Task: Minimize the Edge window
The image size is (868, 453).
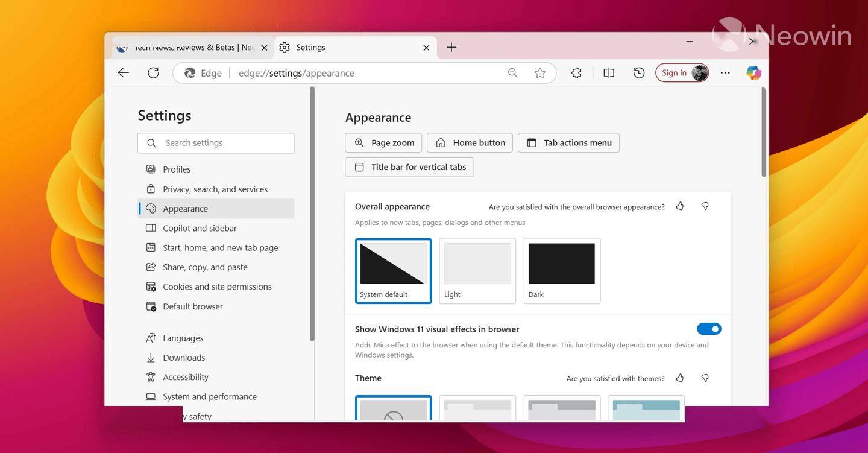Action: [x=690, y=42]
